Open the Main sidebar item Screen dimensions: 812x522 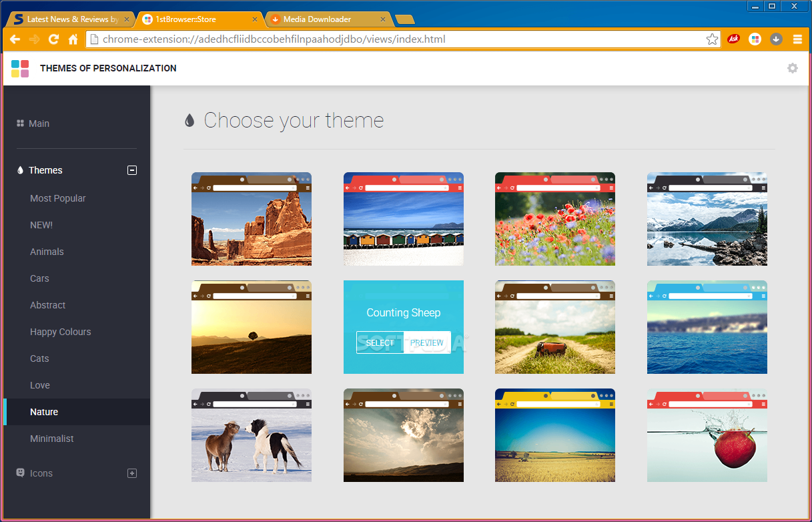39,123
